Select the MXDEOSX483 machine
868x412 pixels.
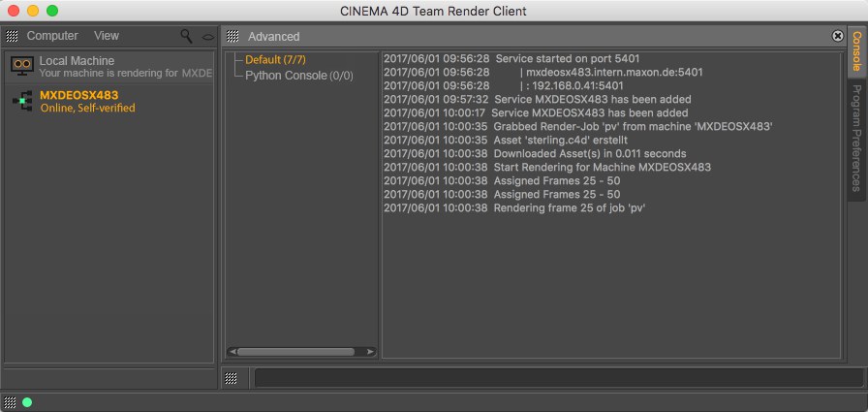coord(109,101)
